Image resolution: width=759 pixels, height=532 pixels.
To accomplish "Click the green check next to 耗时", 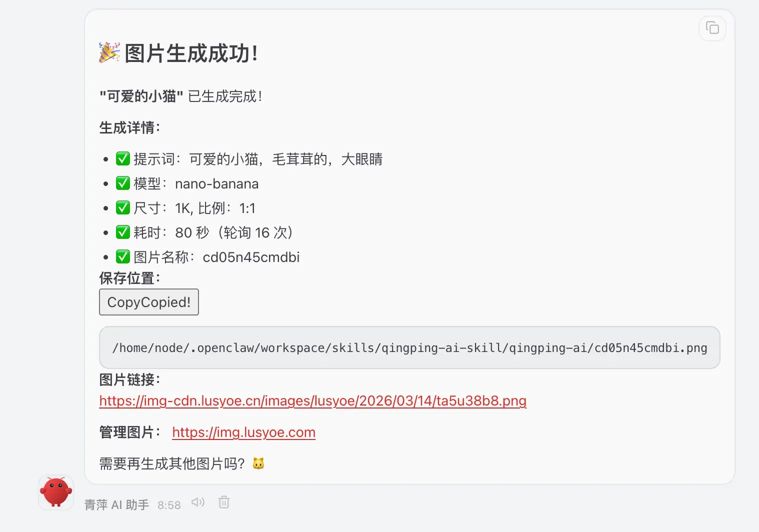I will point(122,232).
